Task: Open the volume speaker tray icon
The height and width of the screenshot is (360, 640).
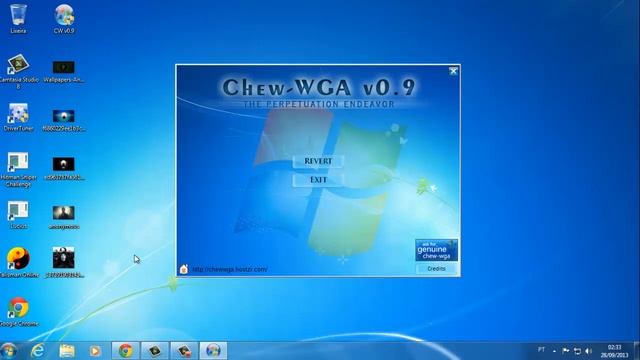Action: [x=588, y=351]
